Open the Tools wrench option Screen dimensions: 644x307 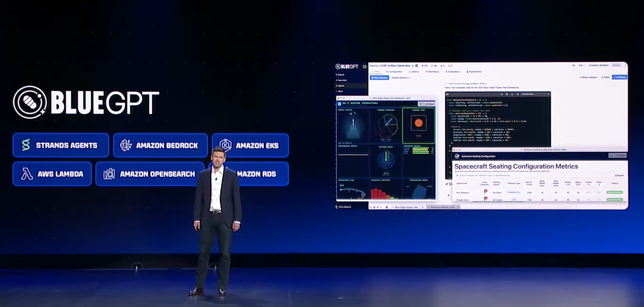(606, 78)
